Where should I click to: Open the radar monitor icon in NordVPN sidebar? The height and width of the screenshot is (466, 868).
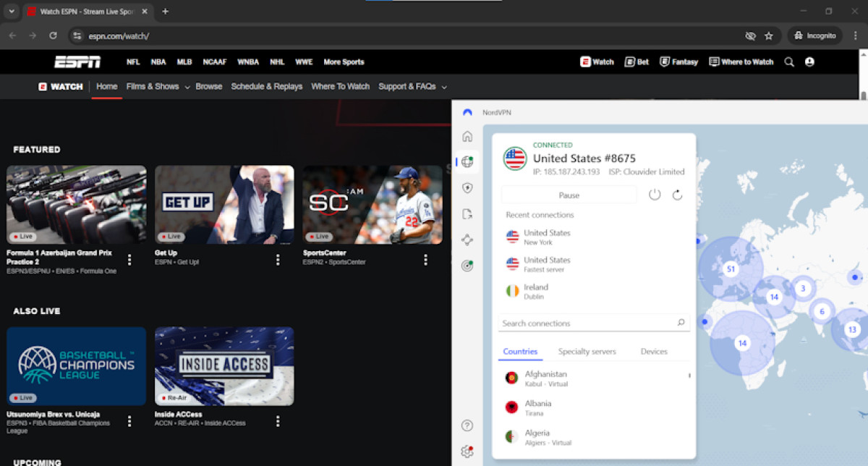[467, 266]
